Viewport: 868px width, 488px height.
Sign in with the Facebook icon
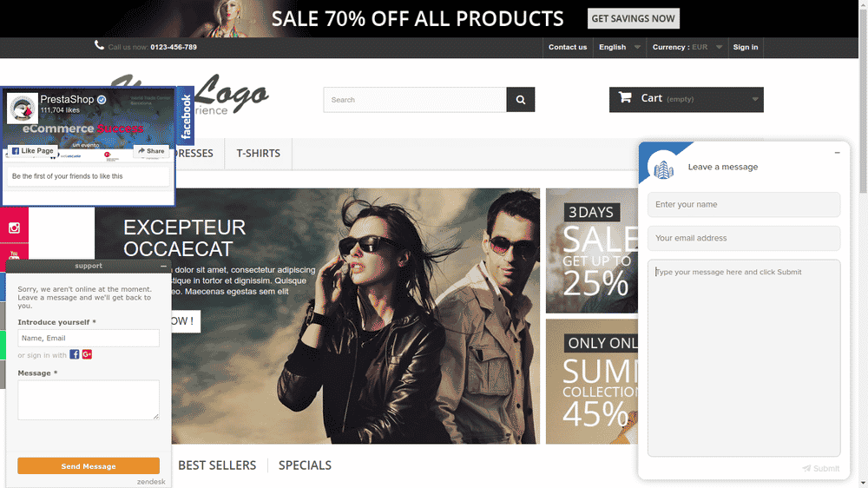pyautogui.click(x=74, y=354)
